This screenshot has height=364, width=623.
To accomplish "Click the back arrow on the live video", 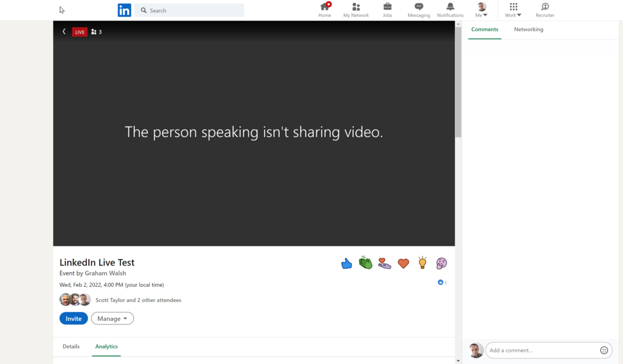I will (x=64, y=32).
